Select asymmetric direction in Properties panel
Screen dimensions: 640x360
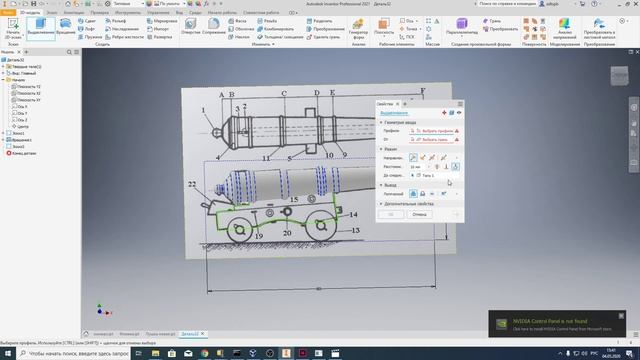click(x=444, y=158)
